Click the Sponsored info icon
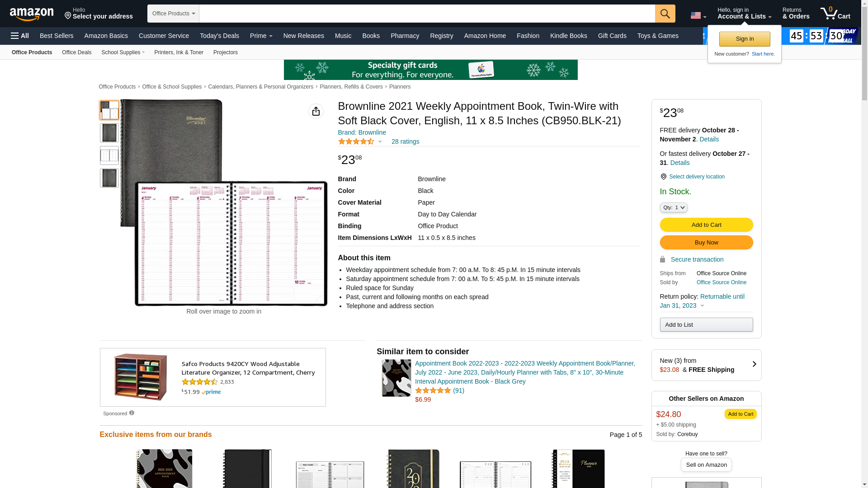This screenshot has width=868, height=488. [132, 413]
